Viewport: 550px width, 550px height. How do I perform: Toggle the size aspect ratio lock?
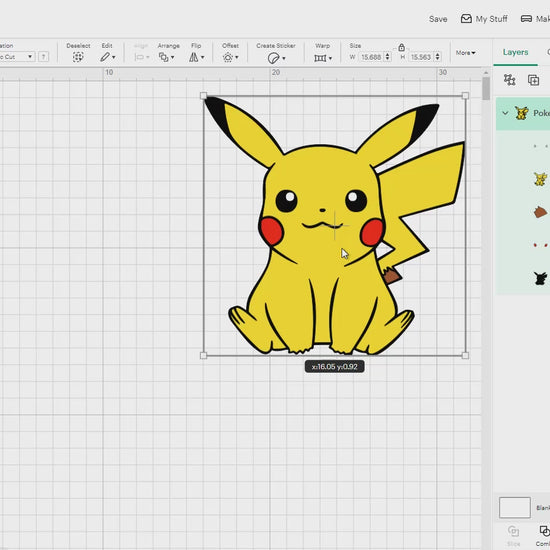point(402,47)
